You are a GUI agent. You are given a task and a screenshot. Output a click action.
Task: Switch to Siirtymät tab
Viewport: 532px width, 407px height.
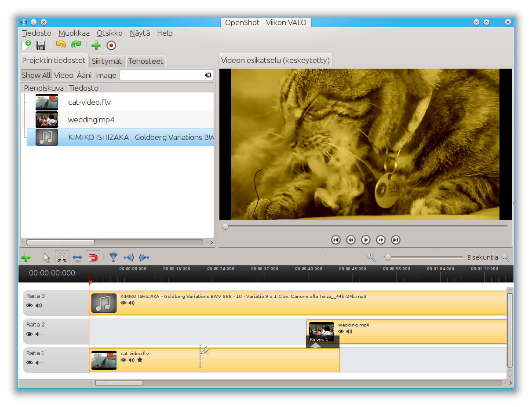107,61
